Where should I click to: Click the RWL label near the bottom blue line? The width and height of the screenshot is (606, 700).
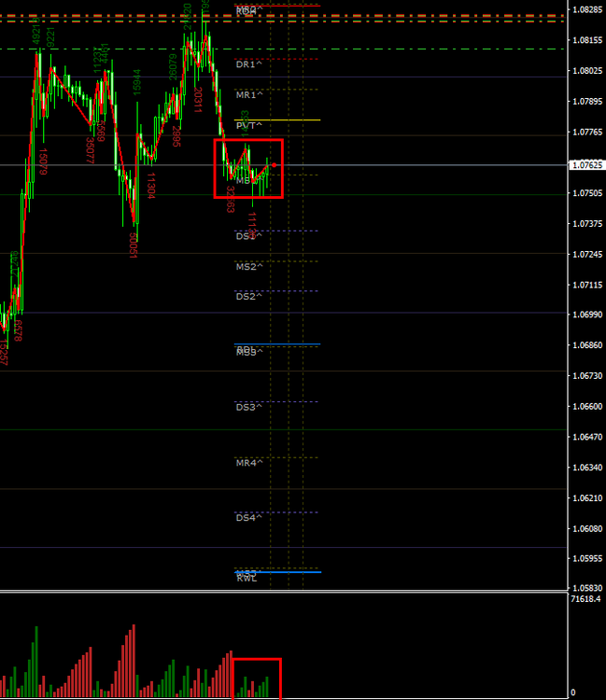pyautogui.click(x=247, y=579)
